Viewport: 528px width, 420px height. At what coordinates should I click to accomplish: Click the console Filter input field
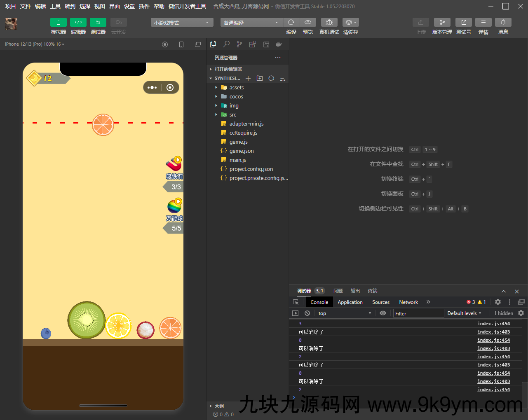(x=418, y=313)
